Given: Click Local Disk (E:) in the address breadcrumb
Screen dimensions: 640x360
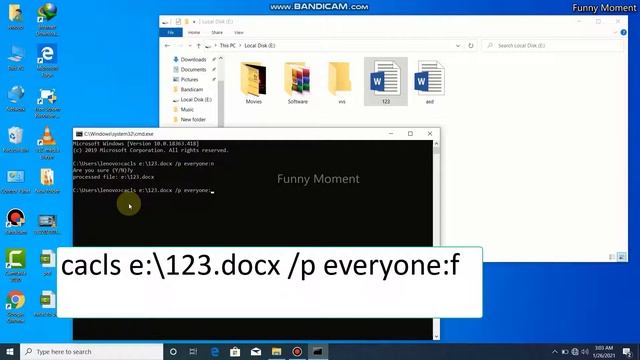Looking at the screenshot, I should tap(260, 46).
